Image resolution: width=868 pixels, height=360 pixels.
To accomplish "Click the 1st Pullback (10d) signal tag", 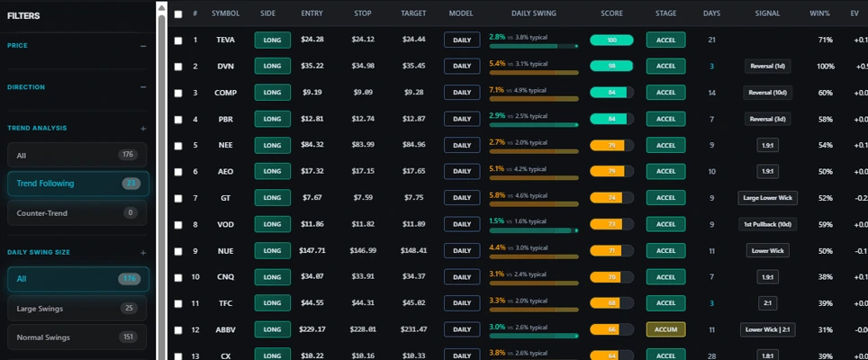I will (767, 224).
